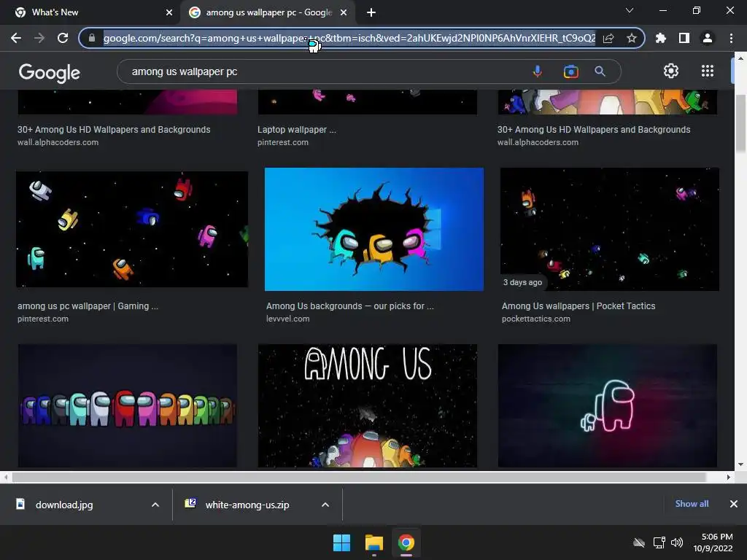747x560 pixels.
Task: Expand white-among-us.zip options chevron
Action: 325,505
